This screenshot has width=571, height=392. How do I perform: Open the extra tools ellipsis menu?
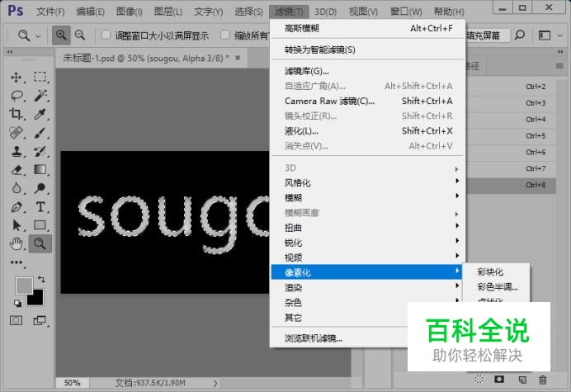point(17,262)
